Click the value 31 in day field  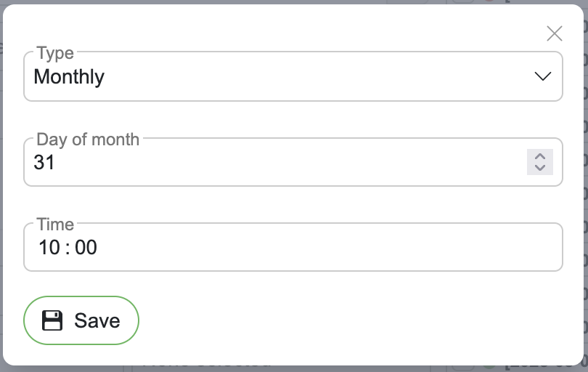point(44,162)
